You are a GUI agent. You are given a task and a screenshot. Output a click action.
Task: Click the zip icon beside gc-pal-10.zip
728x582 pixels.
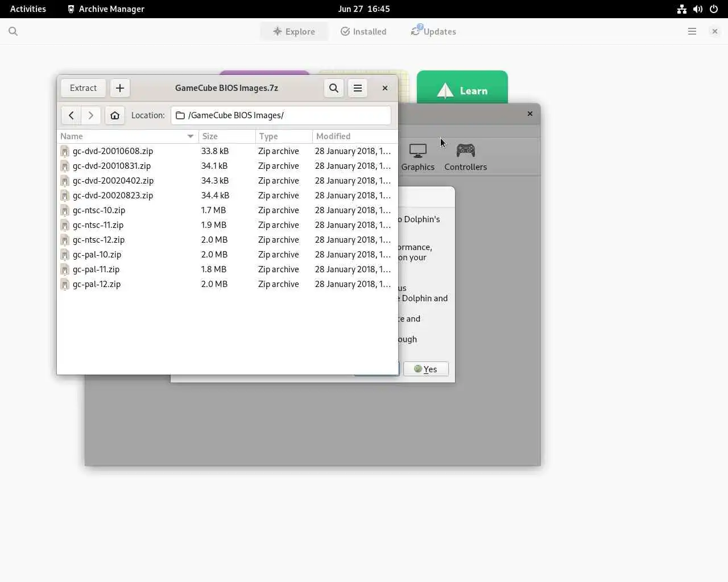(65, 255)
